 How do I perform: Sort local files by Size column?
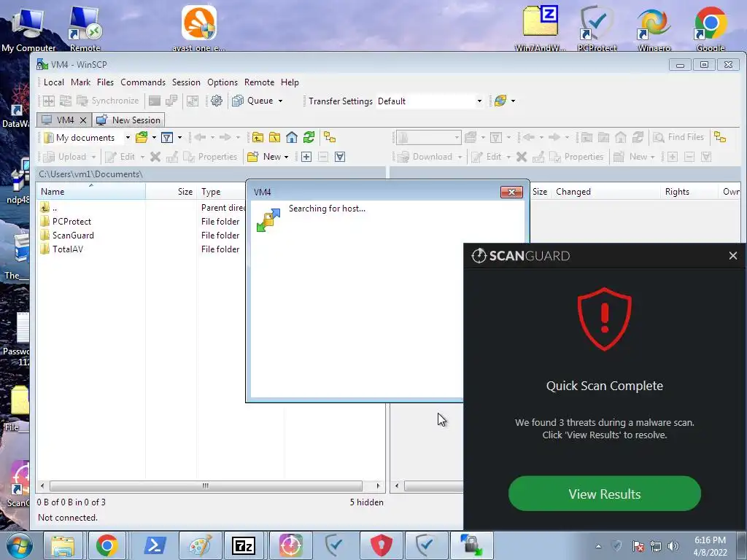[171, 192]
